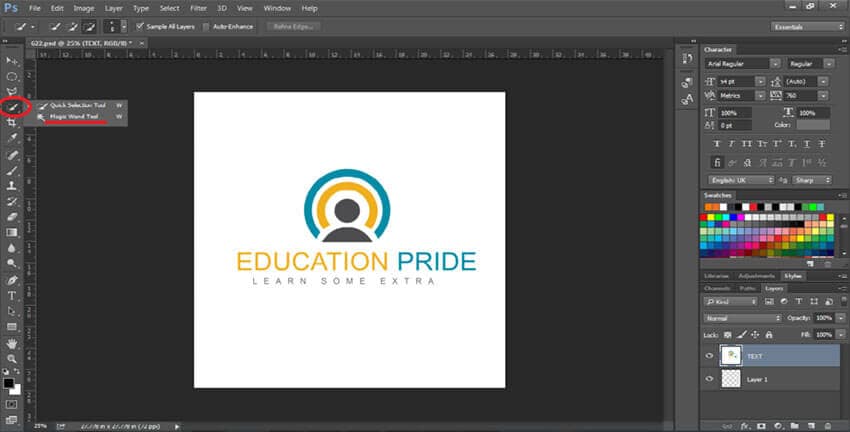Toggle Quick Mask mode
Screen dimensions: 850x432
(x=11, y=404)
